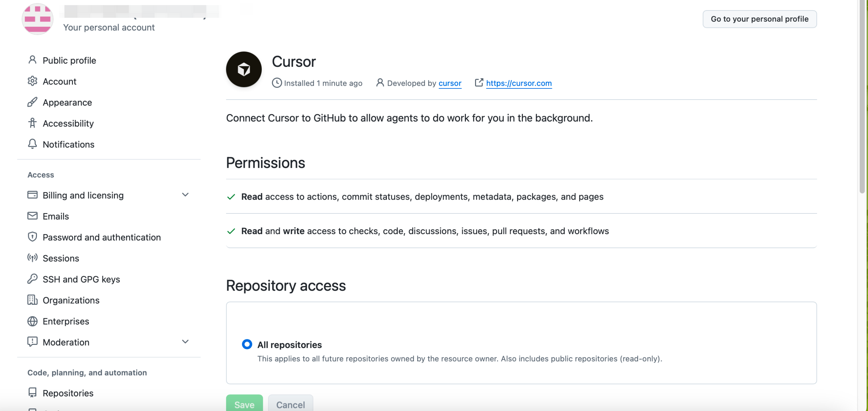The width and height of the screenshot is (868, 411).
Task: Go to Password and authentication
Action: 101,237
